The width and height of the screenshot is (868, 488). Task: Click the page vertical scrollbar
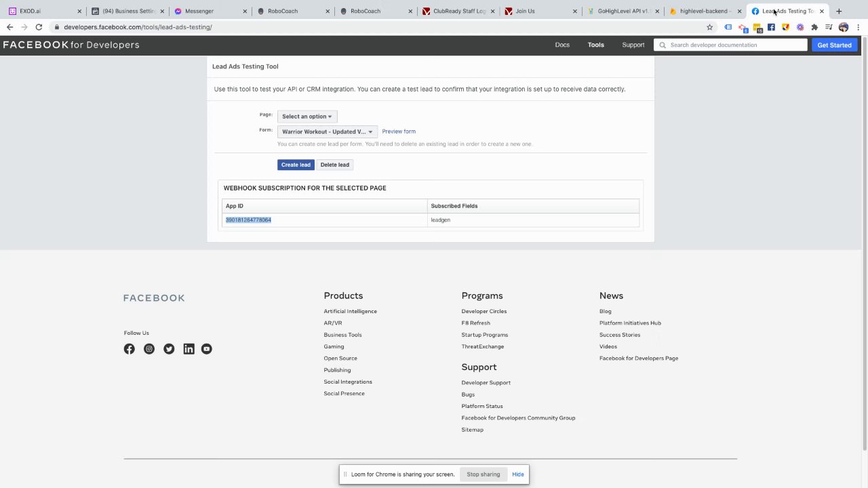pos(864,244)
